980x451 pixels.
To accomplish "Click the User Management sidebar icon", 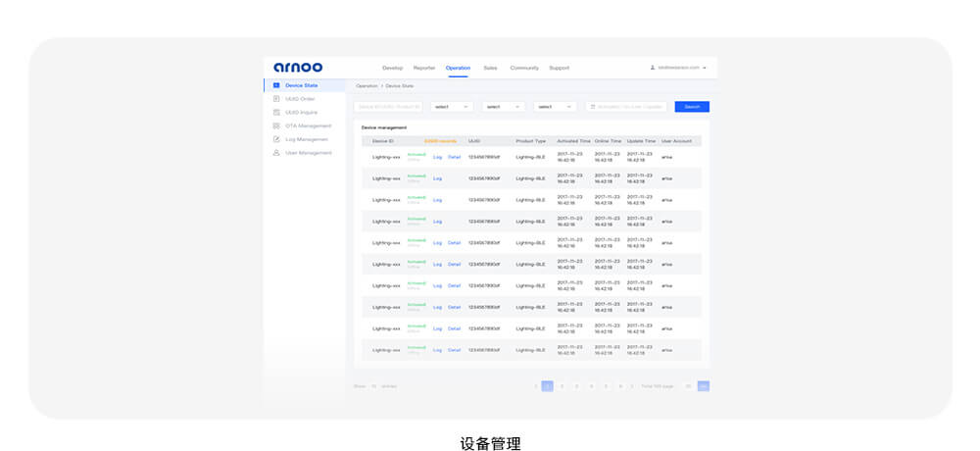I will coord(277,153).
